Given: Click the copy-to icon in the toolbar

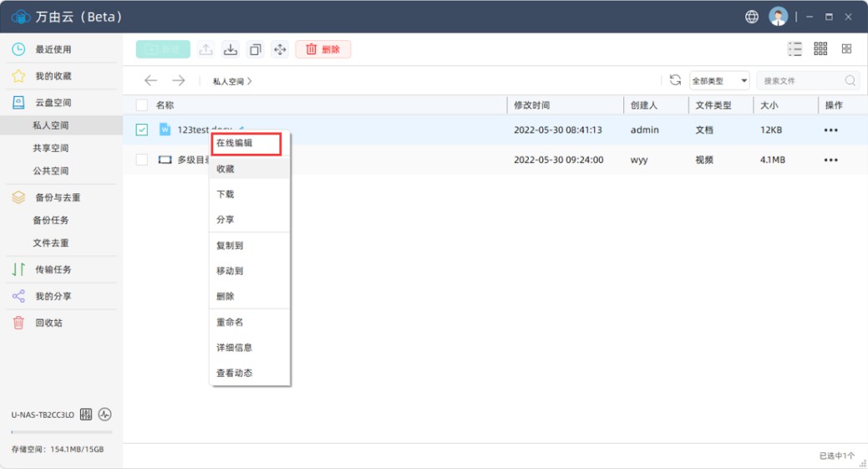Looking at the screenshot, I should pyautogui.click(x=256, y=49).
